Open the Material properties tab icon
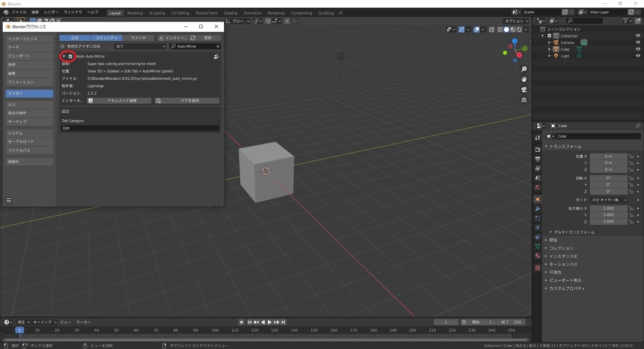 point(537,256)
